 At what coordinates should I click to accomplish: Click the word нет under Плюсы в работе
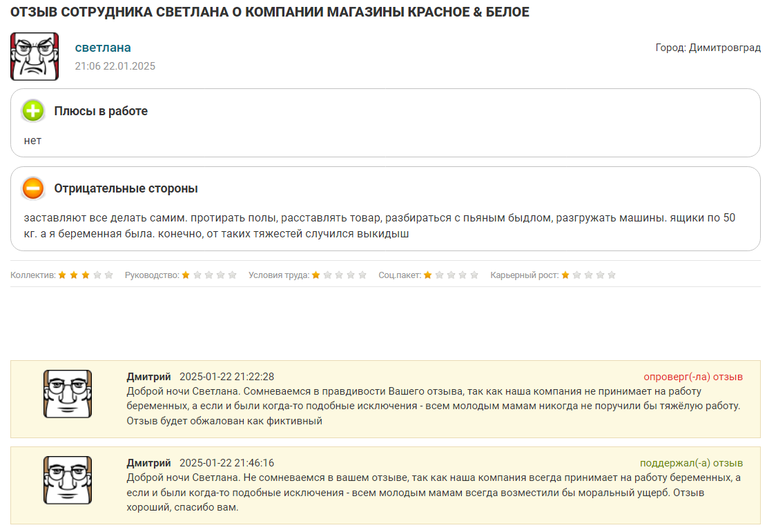(32, 141)
